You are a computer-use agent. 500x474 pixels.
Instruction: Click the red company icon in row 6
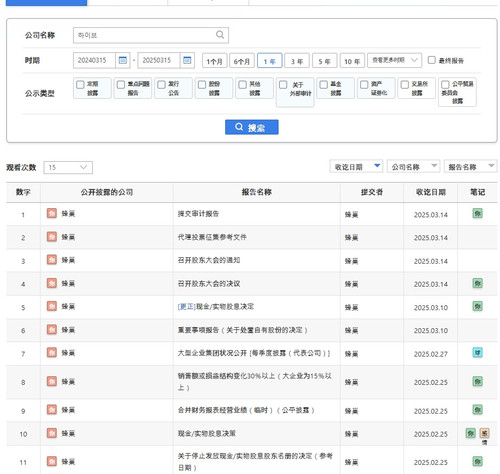click(52, 329)
